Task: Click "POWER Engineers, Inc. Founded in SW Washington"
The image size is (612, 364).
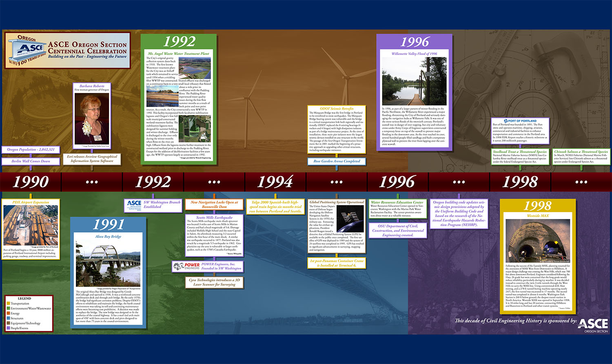Action: [x=221, y=266]
